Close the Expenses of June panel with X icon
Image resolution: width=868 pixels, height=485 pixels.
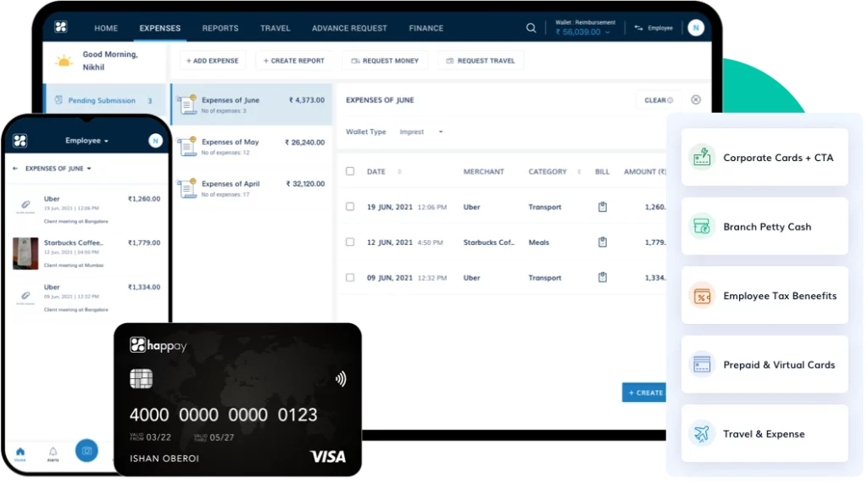[696, 100]
